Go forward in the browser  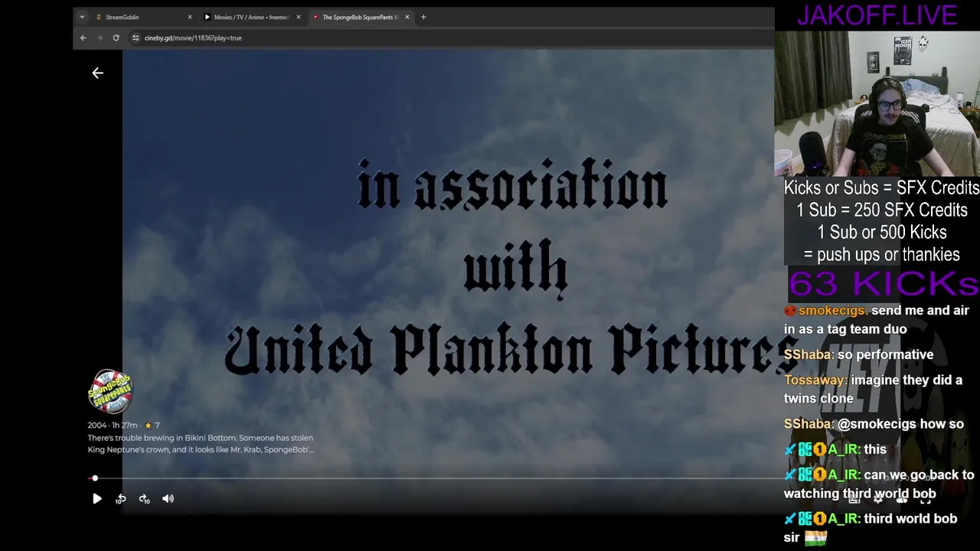(100, 37)
